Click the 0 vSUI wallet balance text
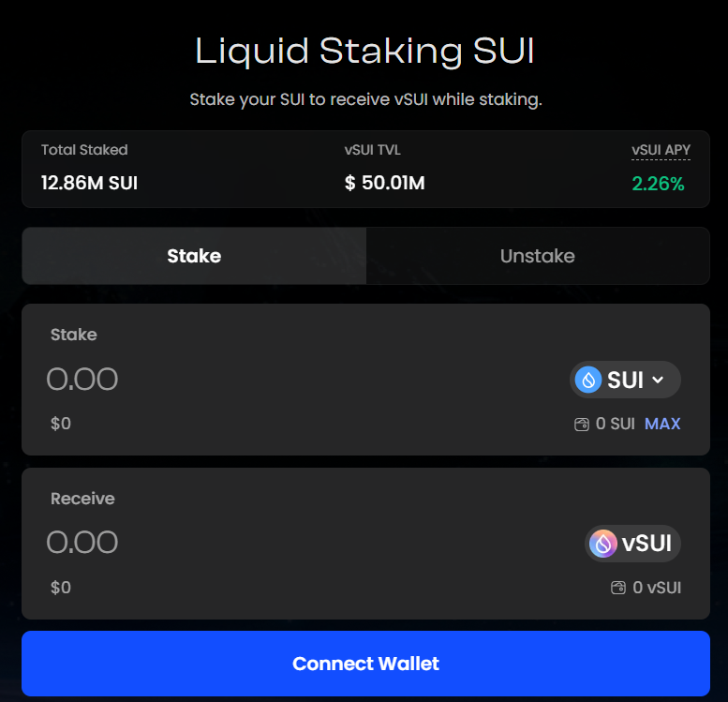The width and height of the screenshot is (728, 702). point(657,589)
